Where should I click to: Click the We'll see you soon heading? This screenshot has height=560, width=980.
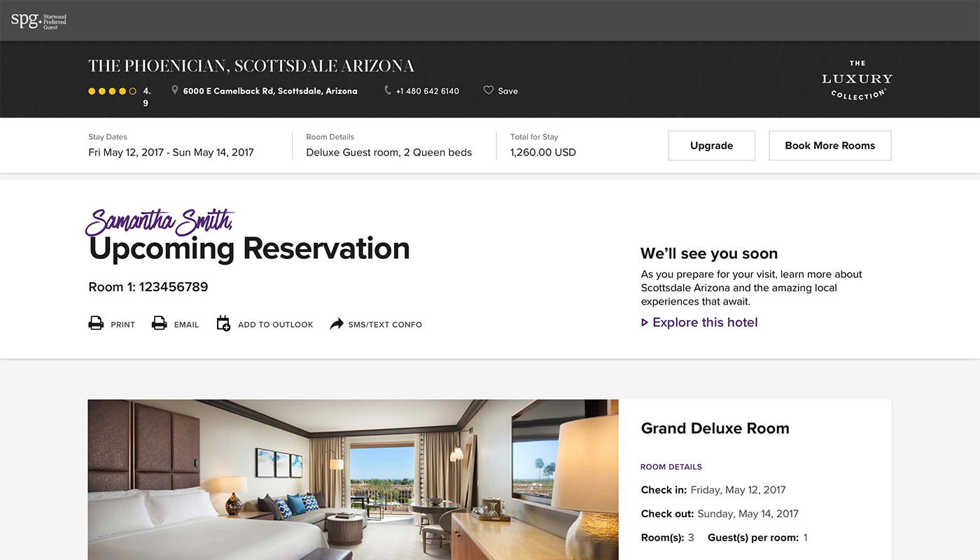click(x=709, y=253)
